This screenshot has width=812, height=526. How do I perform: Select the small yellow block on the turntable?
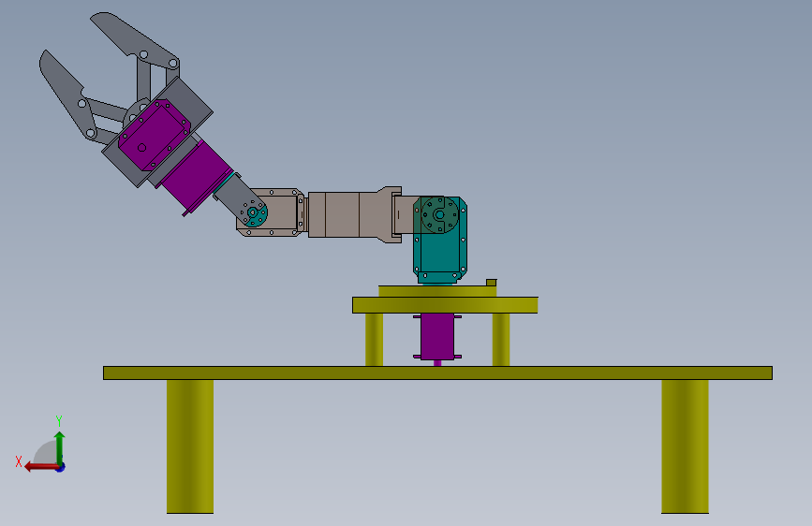click(x=492, y=283)
